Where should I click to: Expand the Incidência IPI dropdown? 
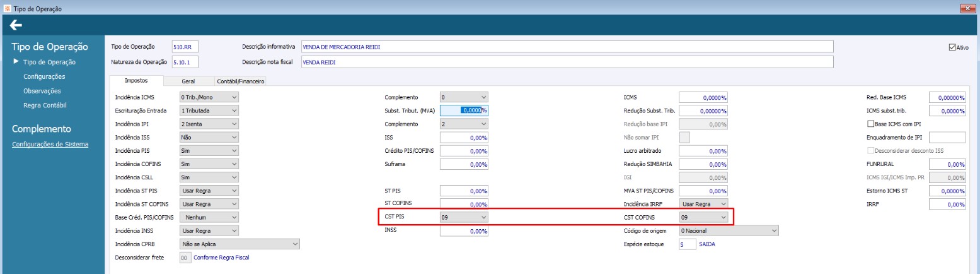point(209,124)
